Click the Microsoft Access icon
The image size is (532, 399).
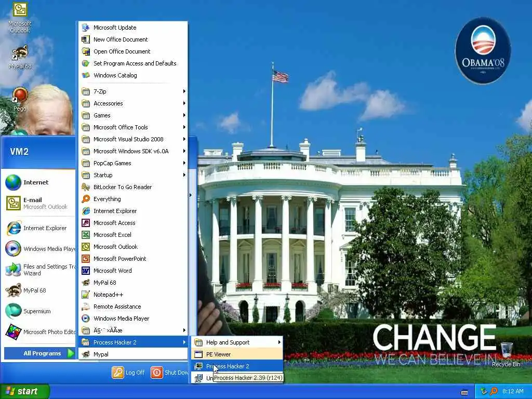click(x=86, y=223)
